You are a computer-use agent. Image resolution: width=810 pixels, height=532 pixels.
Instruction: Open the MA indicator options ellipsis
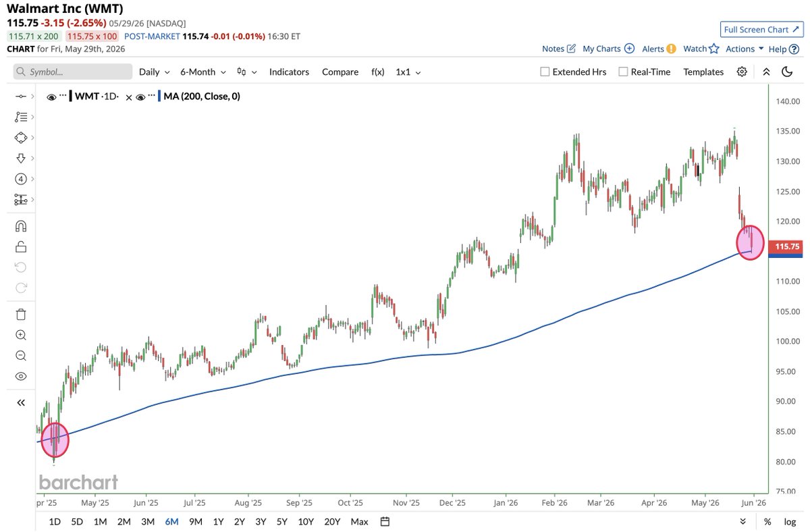[152, 95]
